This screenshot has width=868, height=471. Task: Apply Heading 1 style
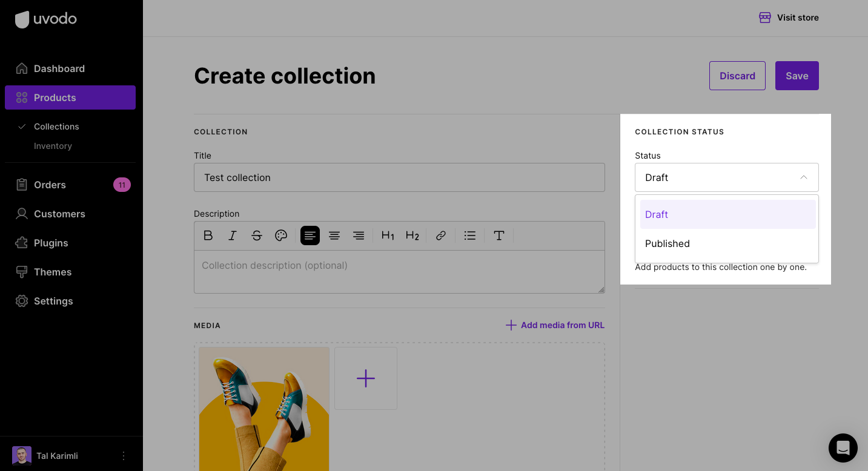coord(388,236)
